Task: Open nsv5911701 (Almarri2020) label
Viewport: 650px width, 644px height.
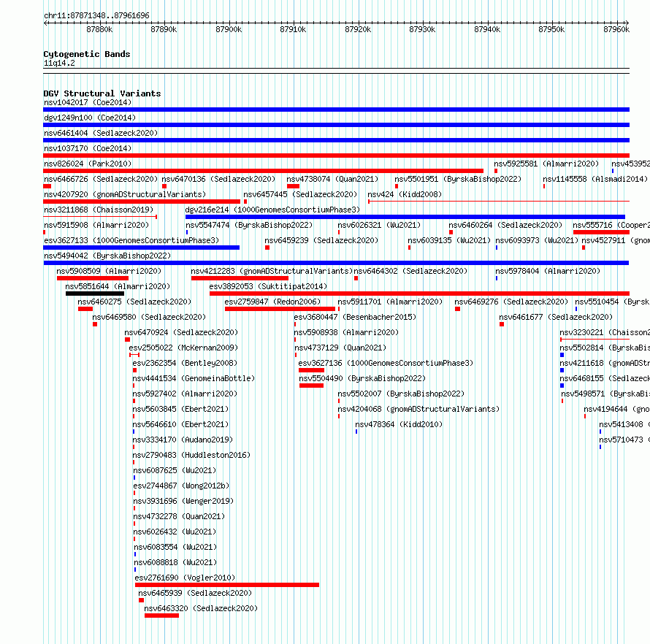Action: [390, 302]
